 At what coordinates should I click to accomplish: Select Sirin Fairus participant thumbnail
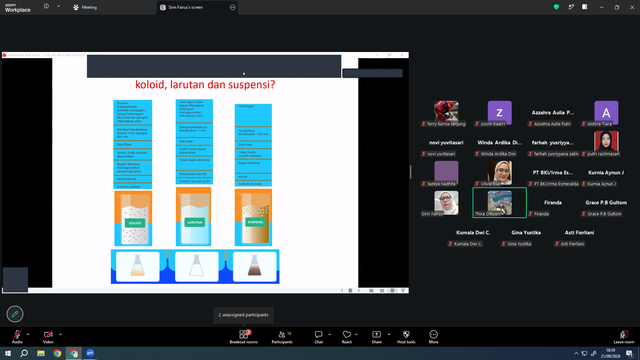pyautogui.click(x=446, y=202)
